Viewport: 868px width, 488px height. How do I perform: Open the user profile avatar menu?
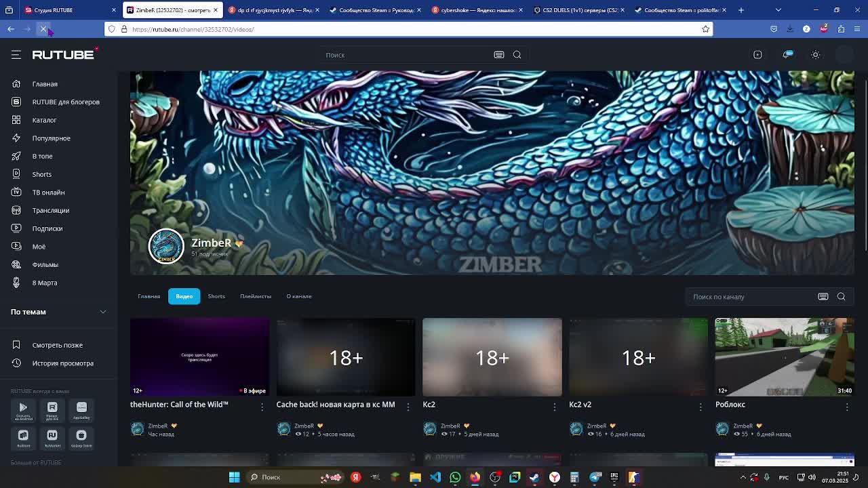point(844,55)
